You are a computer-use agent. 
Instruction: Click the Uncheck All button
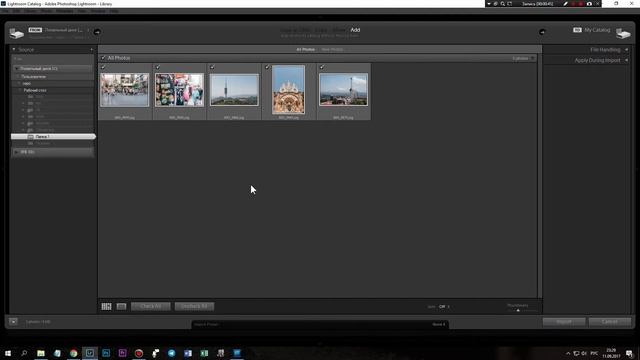pyautogui.click(x=194, y=306)
